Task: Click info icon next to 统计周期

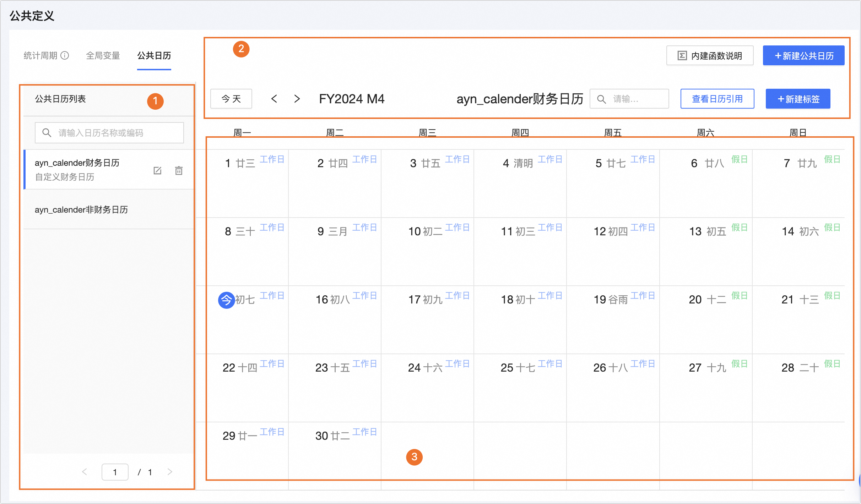Action: (65, 55)
